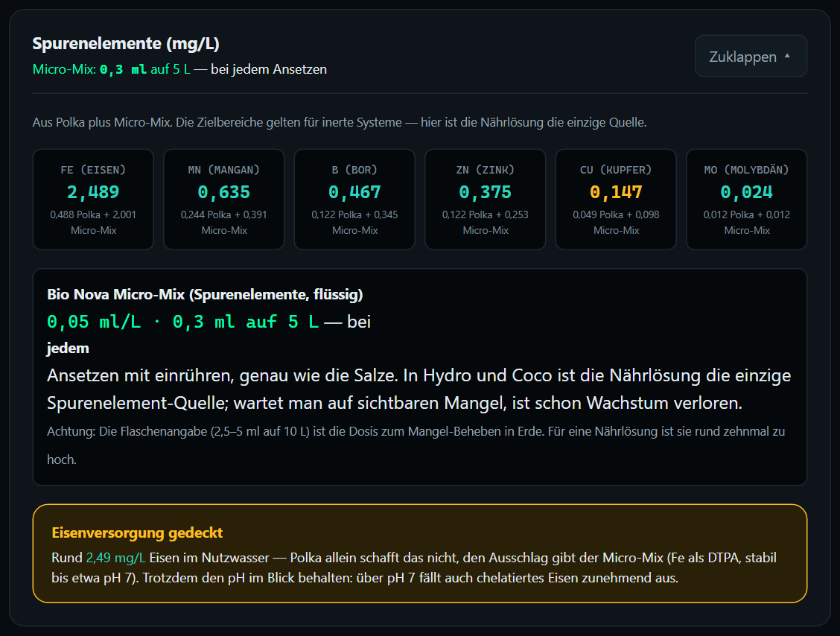The height and width of the screenshot is (636, 840).
Task: Click the 'Ansetzen mit einrühren' instruction line
Action: (419, 375)
